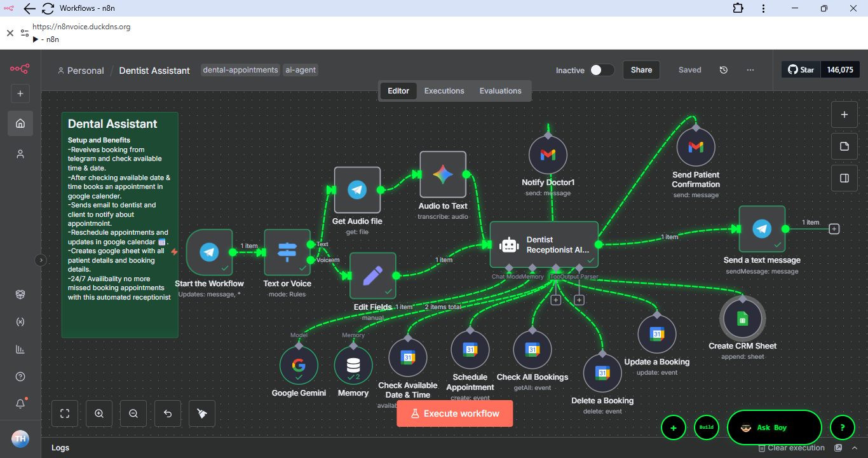Click the green round plus button
Viewport: 868px width, 458px height.
[x=674, y=427]
